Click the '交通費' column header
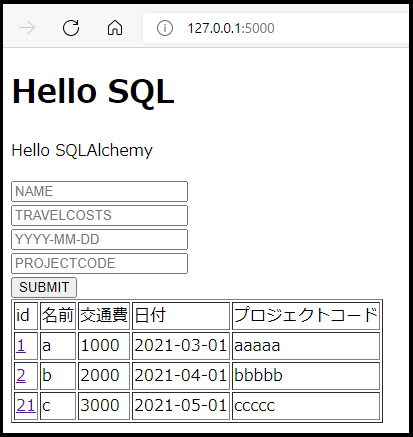Image resolution: width=413 pixels, height=437 pixels. [104, 316]
